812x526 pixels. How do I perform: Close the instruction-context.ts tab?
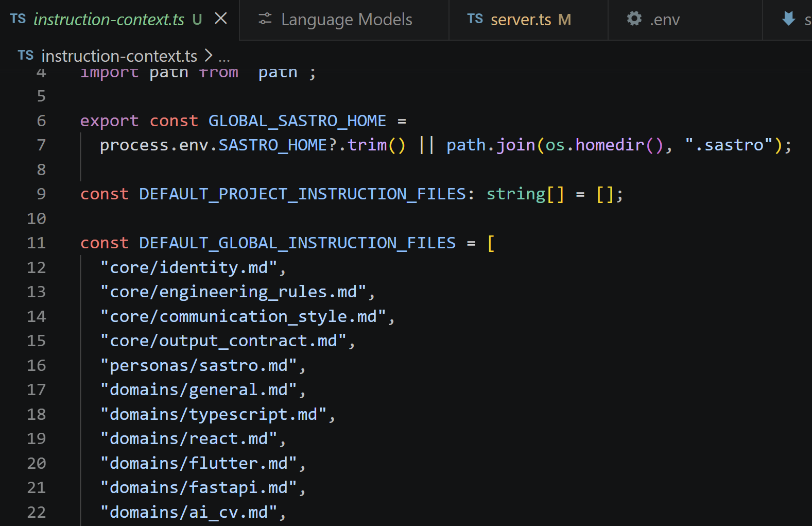coord(221,19)
